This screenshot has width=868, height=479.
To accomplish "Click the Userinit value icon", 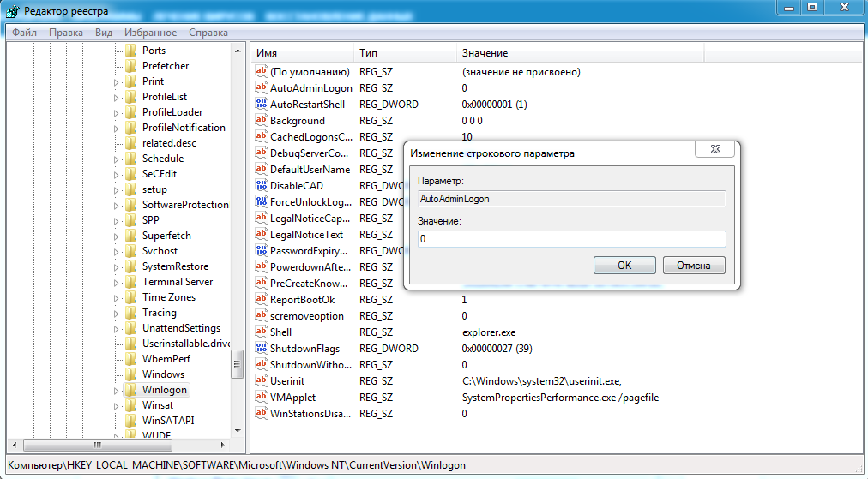I will [x=262, y=381].
